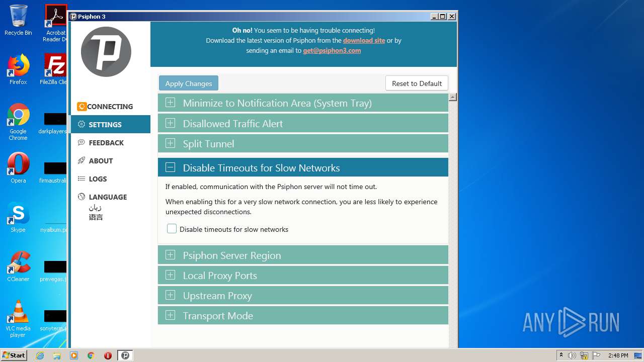Screen dimensions: 644x362
Task: Click the Logs list icon
Action: 82,179
